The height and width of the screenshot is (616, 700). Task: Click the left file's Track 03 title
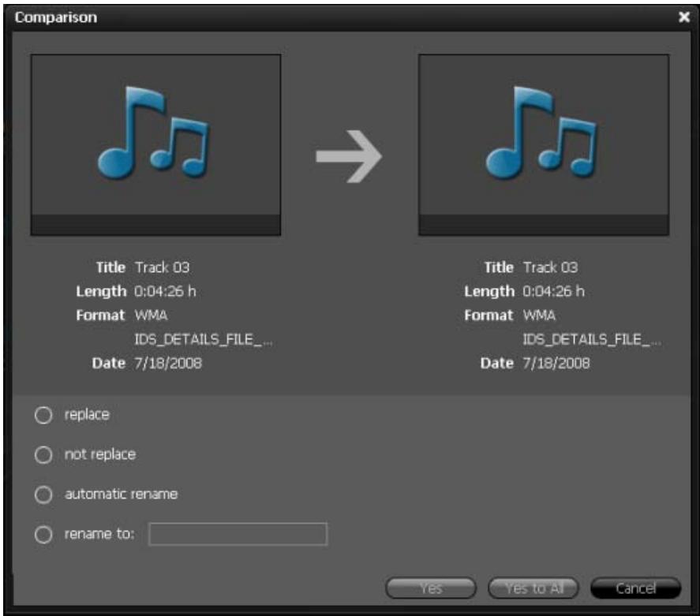click(162, 267)
